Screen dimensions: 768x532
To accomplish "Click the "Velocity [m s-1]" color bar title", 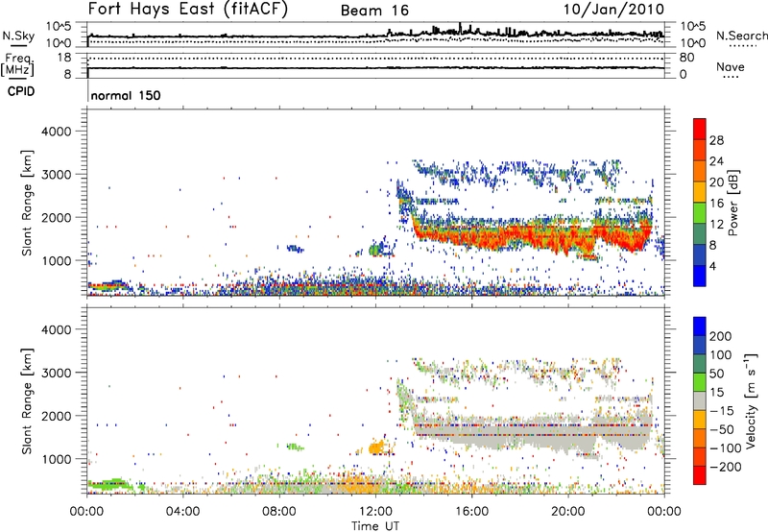I will tap(751, 400).
